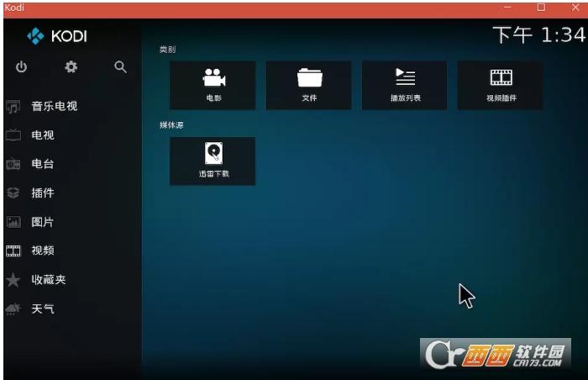Click the 音乐电视 music video icon

13,106
